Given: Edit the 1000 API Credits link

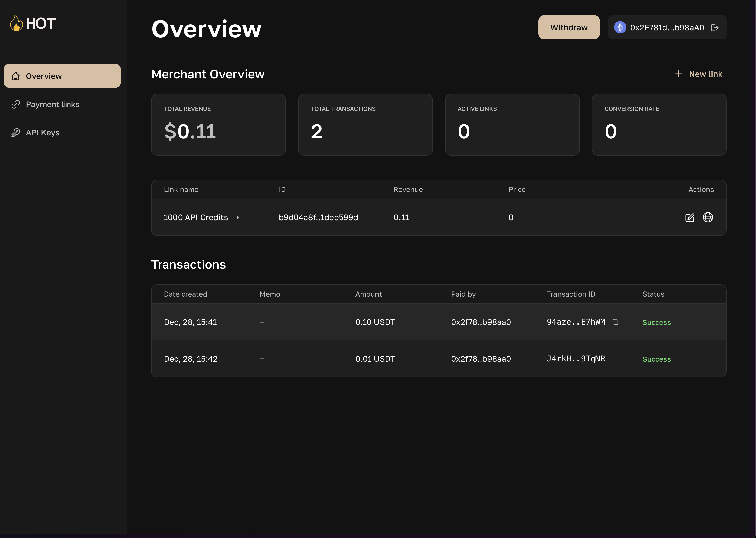Looking at the screenshot, I should click(689, 218).
